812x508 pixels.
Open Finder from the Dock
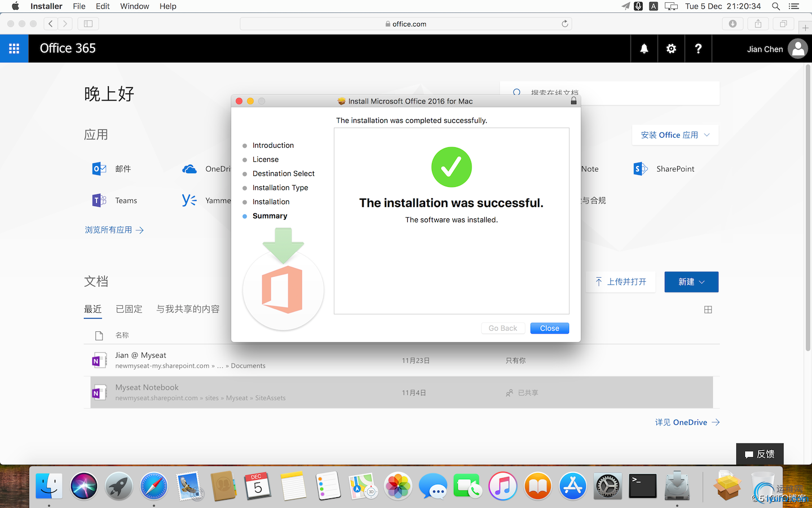pos(49,486)
